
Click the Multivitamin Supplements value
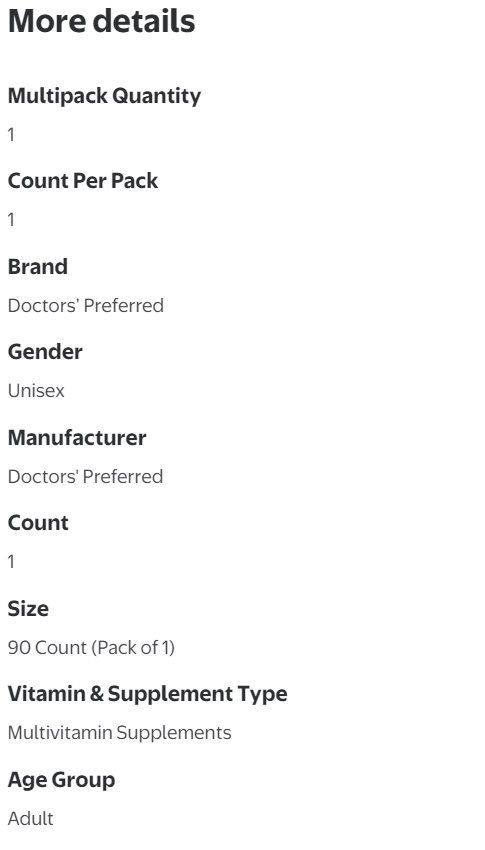[119, 733]
